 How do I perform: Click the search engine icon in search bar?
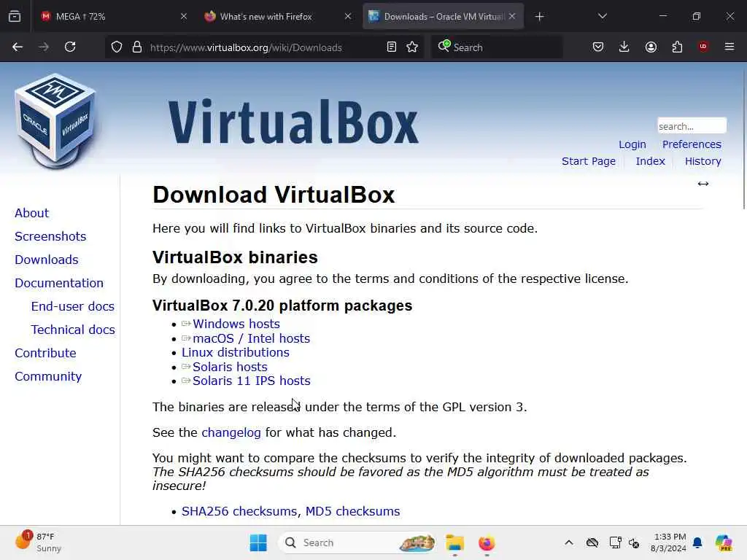(x=444, y=46)
